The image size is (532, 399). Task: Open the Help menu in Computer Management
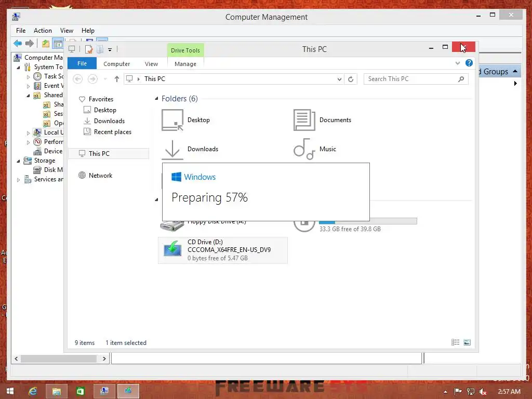88,31
